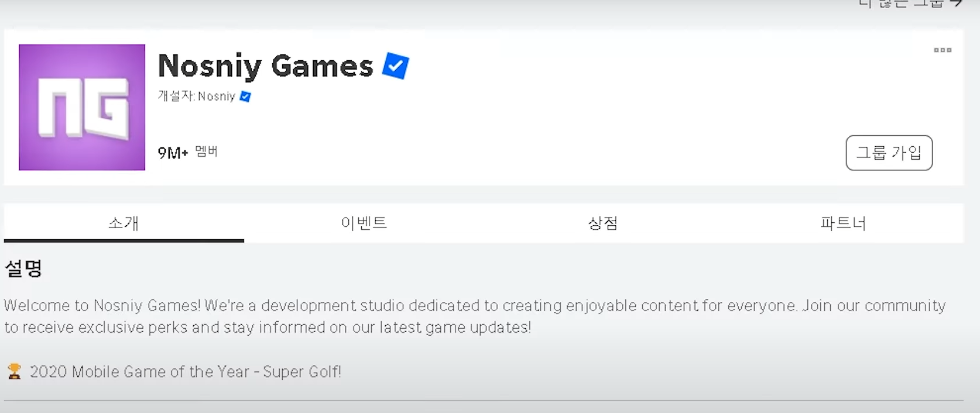
Task: Open the more groups arrow link at top
Action: 910,3
